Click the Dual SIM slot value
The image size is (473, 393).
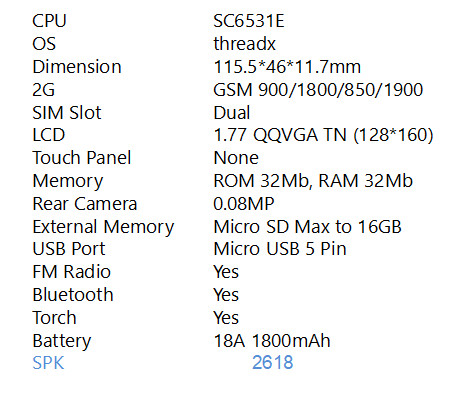(232, 113)
